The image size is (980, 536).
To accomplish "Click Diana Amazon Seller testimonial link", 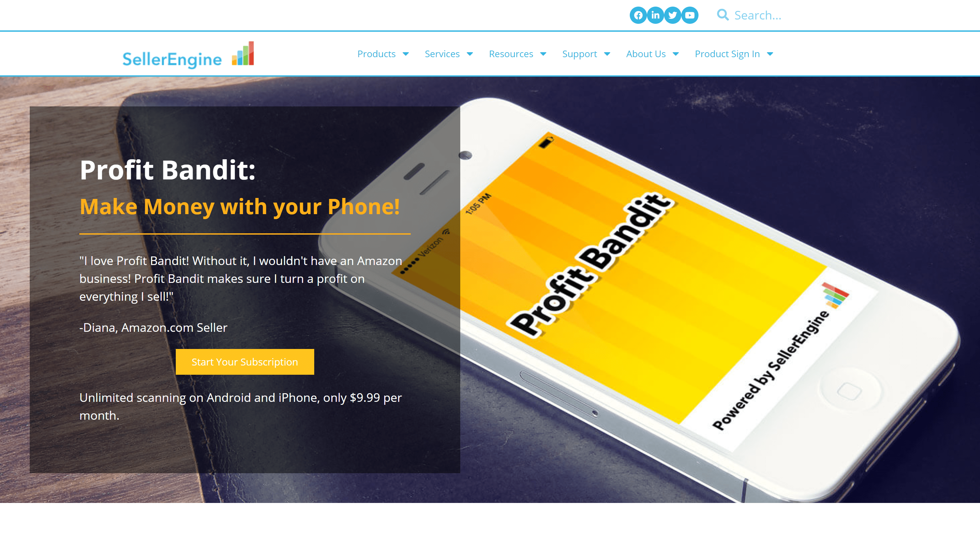I will coord(153,327).
